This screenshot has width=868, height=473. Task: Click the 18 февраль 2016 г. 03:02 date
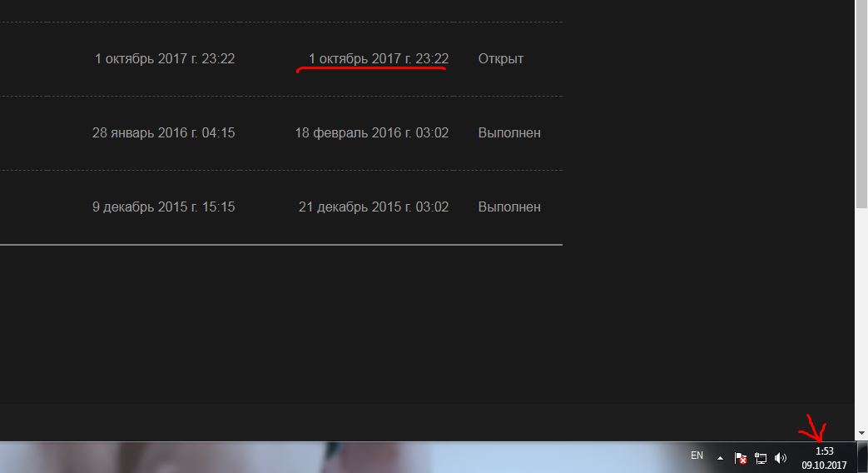click(371, 133)
